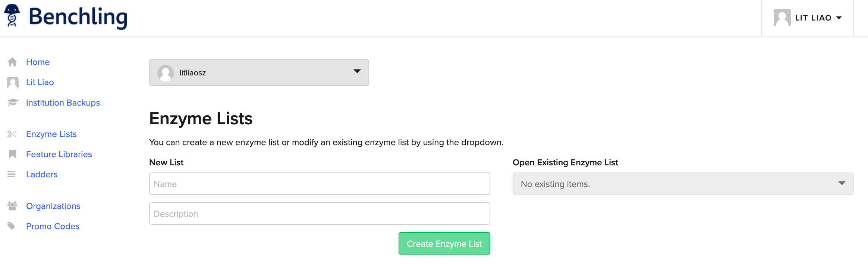Click the Institution Backups graduation cap icon
The image size is (868, 265).
click(13, 103)
